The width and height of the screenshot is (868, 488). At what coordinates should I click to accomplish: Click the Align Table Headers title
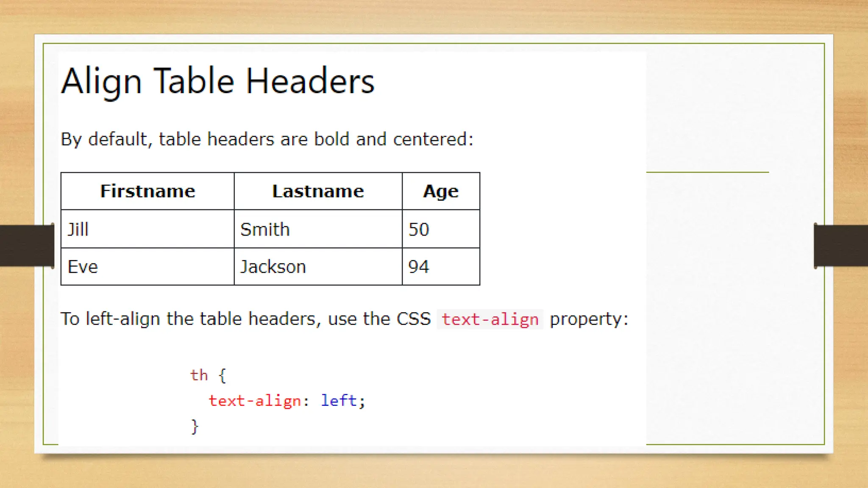click(x=217, y=81)
